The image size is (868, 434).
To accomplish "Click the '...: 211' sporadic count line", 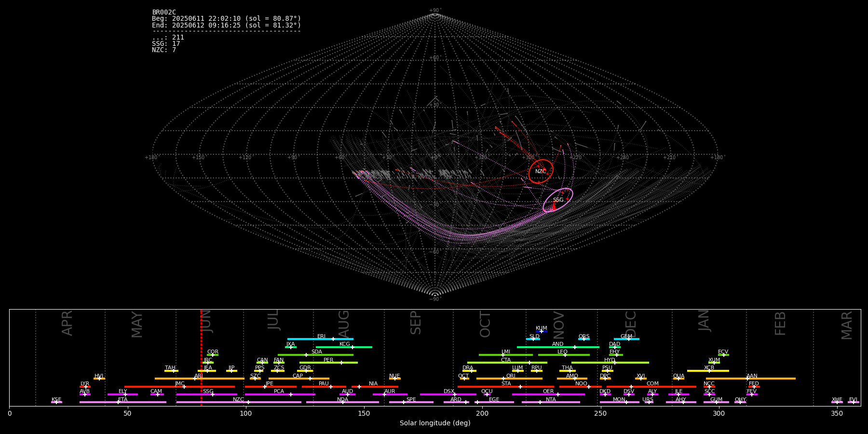I will pos(168,38).
